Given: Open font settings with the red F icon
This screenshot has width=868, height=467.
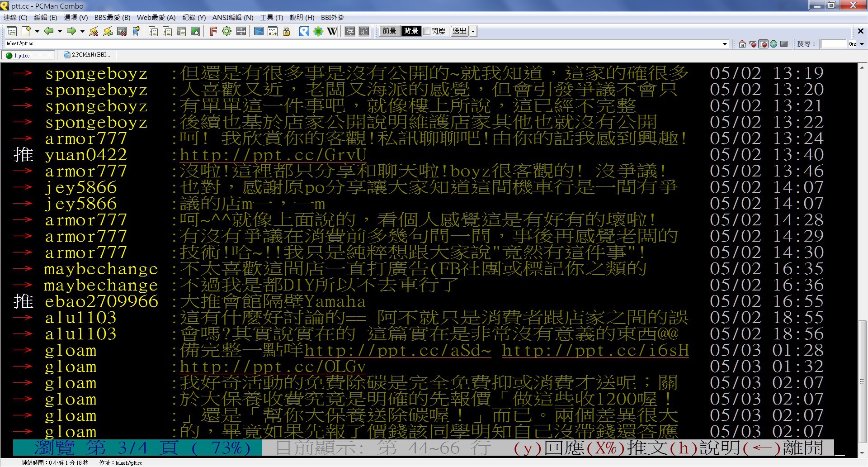Looking at the screenshot, I should [x=213, y=31].
